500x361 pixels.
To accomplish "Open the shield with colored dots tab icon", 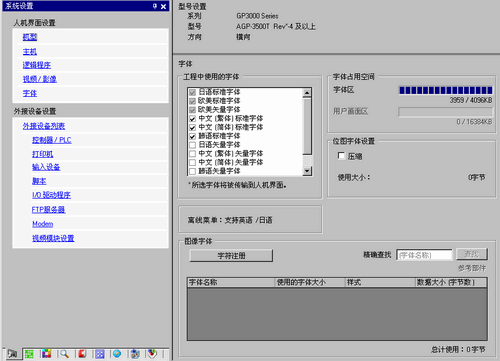I will click(x=152, y=354).
